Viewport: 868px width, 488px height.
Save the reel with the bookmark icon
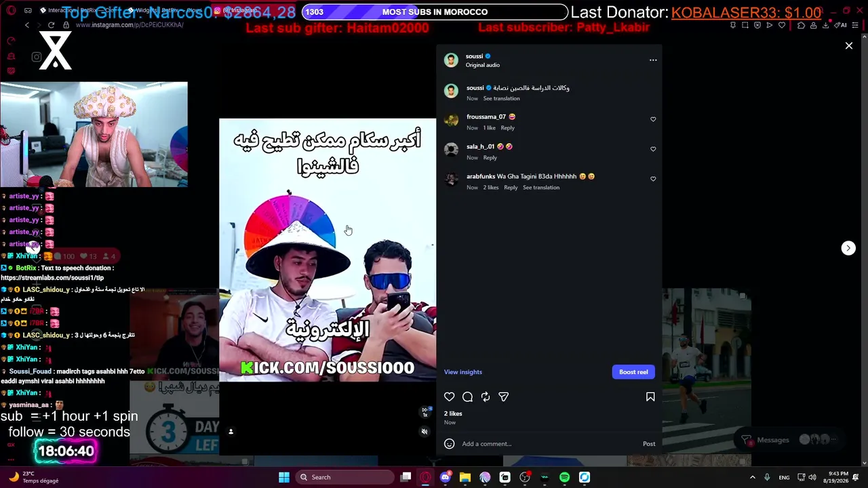(650, 397)
